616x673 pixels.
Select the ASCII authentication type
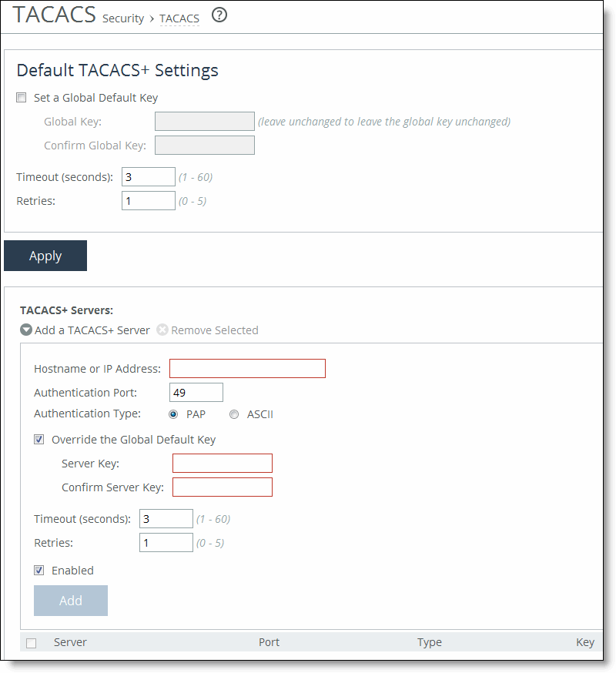(234, 414)
